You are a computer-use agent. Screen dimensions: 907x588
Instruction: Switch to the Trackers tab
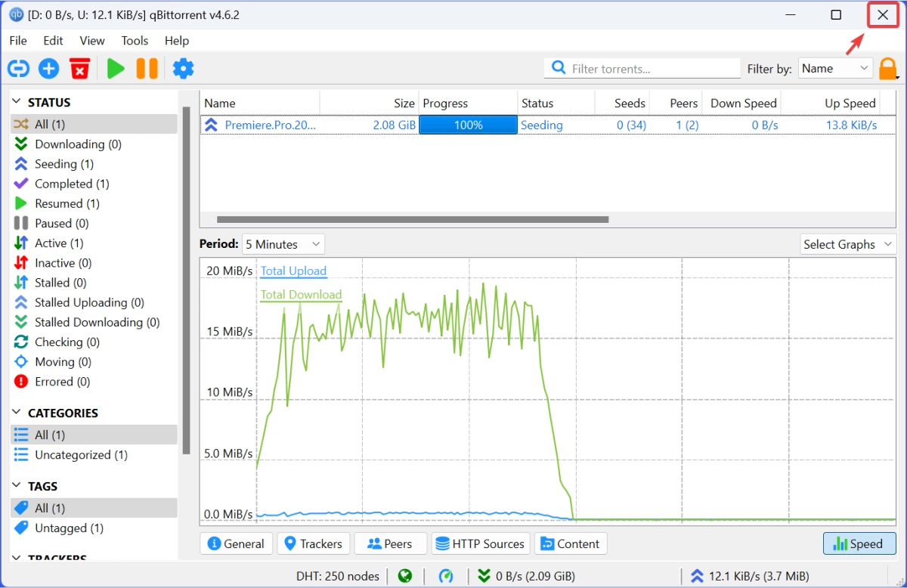[x=314, y=543]
